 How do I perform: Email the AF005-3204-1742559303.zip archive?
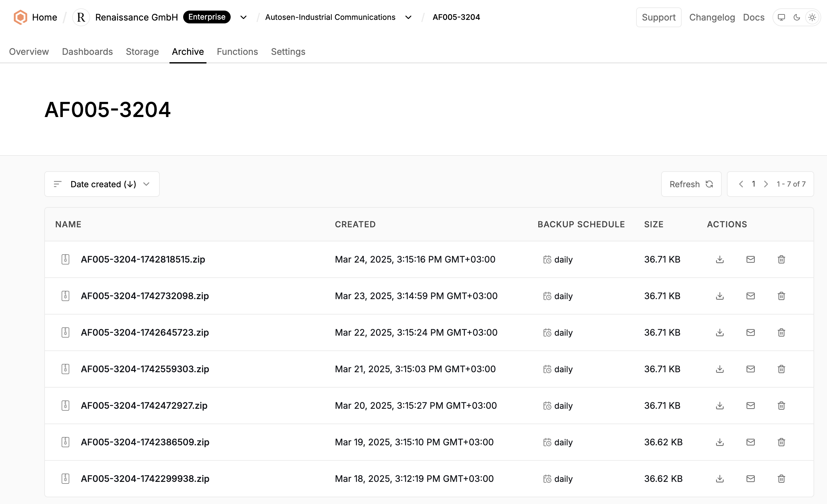(x=750, y=369)
